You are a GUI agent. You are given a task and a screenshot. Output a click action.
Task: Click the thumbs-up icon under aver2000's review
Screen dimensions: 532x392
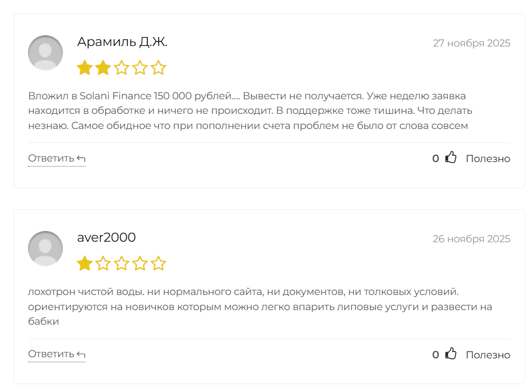450,354
